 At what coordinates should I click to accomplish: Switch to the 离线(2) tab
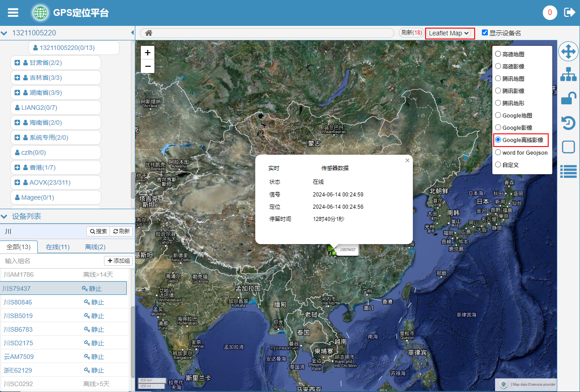pos(95,247)
